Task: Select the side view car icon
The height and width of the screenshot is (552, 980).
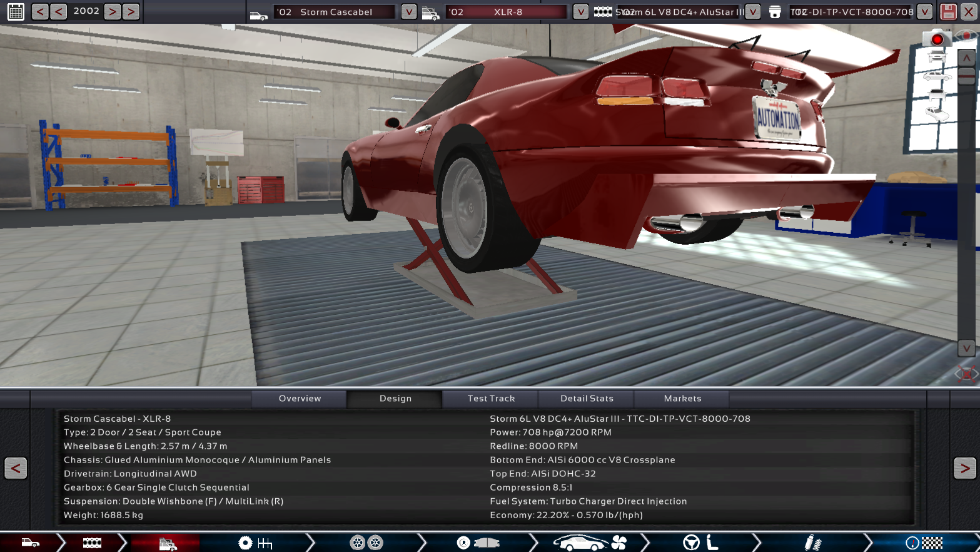Action: [x=936, y=76]
